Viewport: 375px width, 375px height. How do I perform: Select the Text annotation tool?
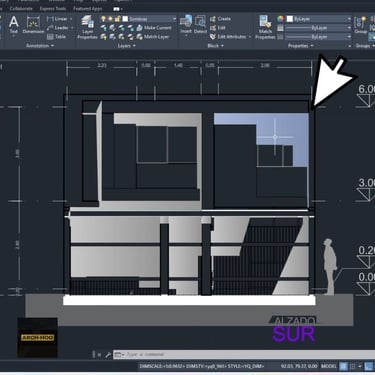(14, 25)
